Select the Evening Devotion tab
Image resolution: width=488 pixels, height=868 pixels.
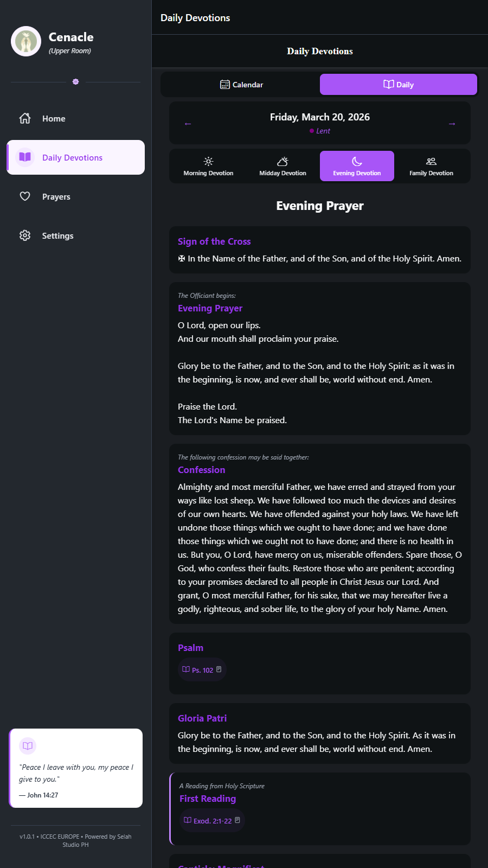point(357,166)
